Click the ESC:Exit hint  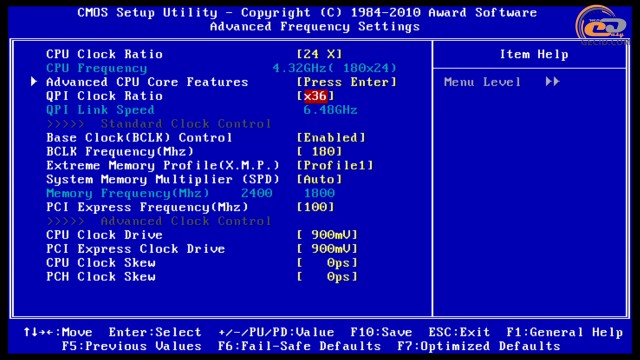(x=459, y=332)
